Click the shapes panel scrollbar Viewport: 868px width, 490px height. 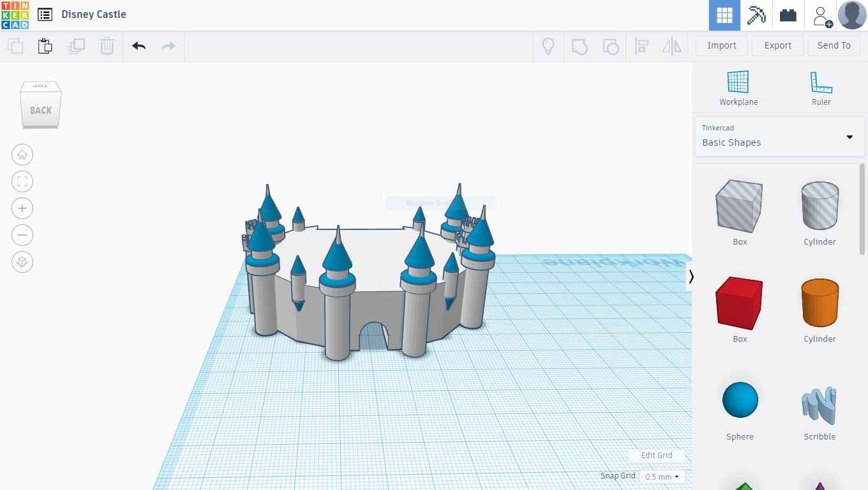[863, 209]
